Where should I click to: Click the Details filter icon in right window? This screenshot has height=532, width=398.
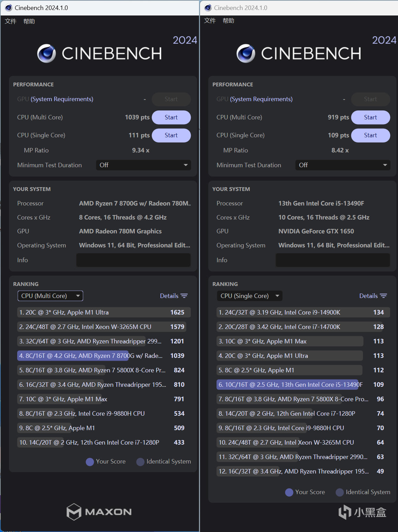[x=384, y=296]
